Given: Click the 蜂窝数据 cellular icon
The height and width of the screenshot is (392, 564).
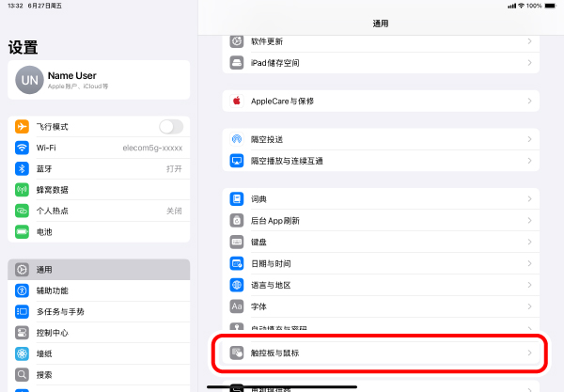Looking at the screenshot, I should pos(23,189).
